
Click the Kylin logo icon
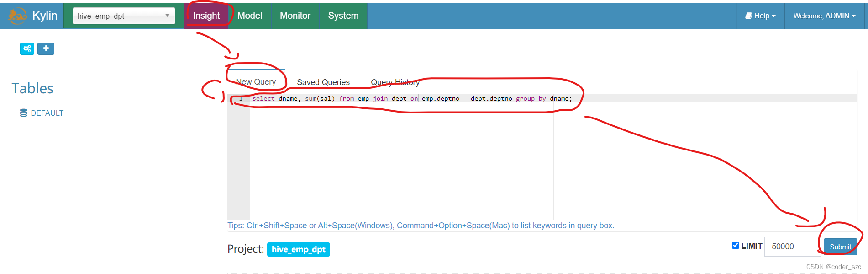18,16
